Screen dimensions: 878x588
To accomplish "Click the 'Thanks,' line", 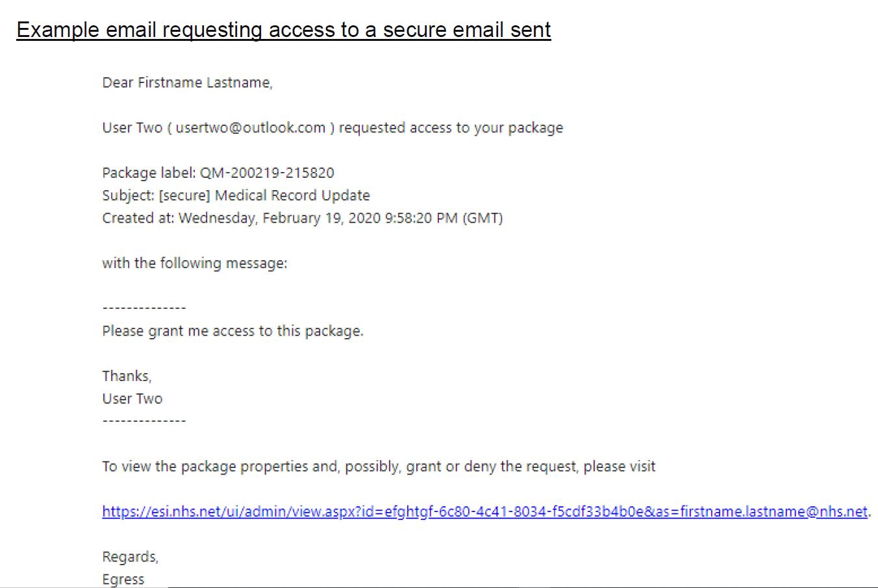I will (127, 376).
